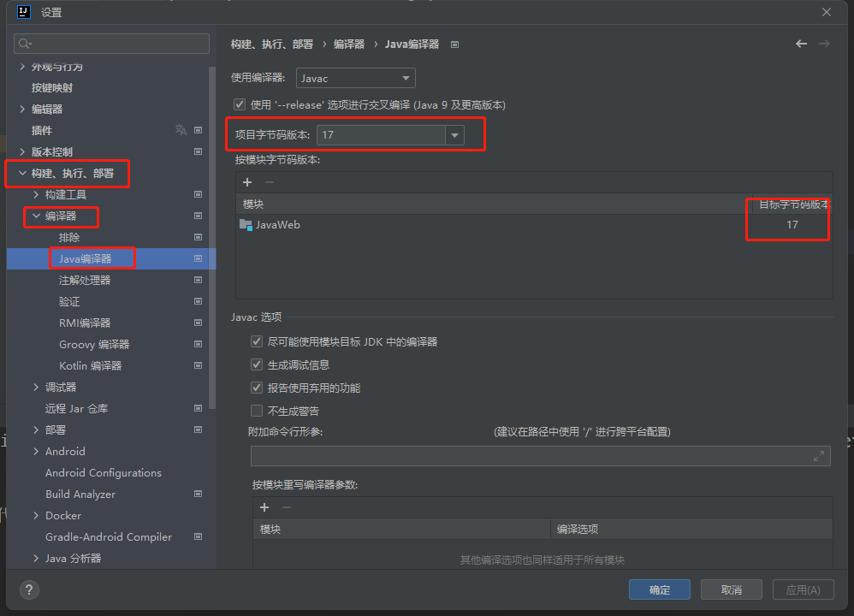Enable the 不生成警告 checkbox
854x616 pixels.
(x=257, y=411)
